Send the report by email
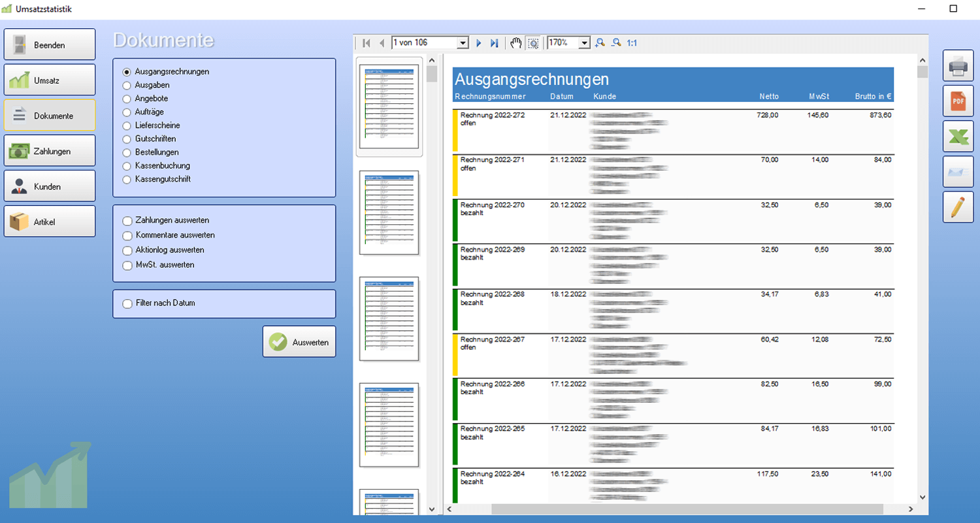 click(958, 171)
